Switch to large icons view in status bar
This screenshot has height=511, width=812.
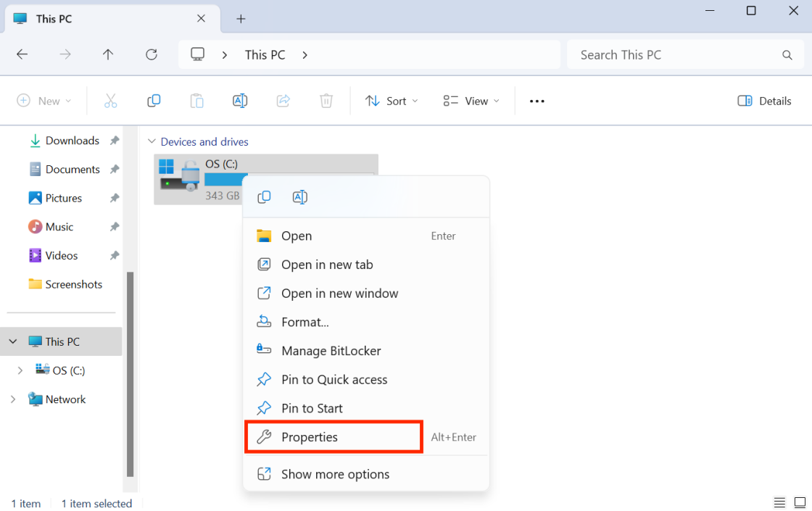coord(800,502)
